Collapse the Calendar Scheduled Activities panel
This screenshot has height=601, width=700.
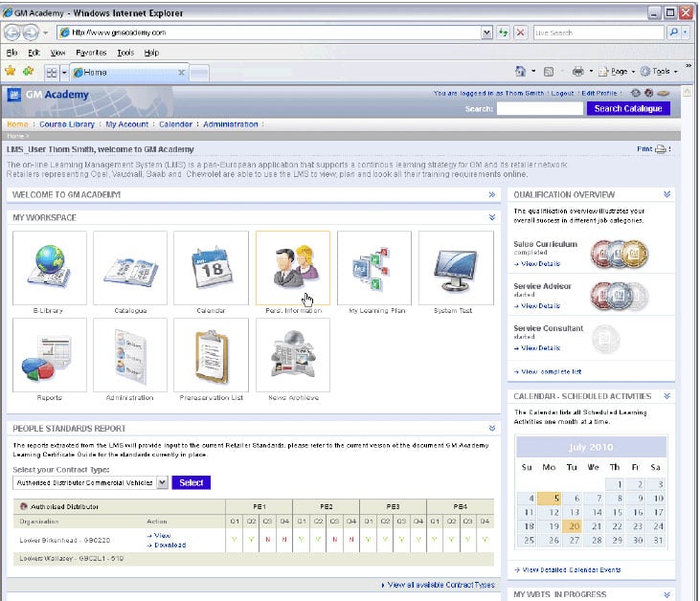(667, 396)
